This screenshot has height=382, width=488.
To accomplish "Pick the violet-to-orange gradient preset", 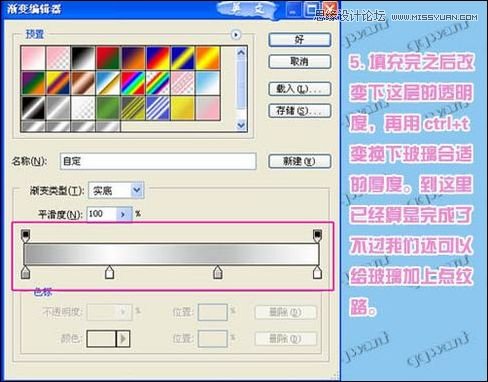I will (x=133, y=58).
